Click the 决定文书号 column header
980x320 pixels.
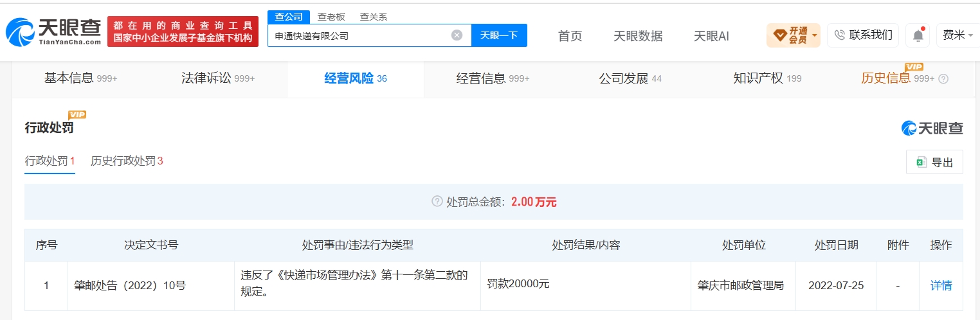151,245
